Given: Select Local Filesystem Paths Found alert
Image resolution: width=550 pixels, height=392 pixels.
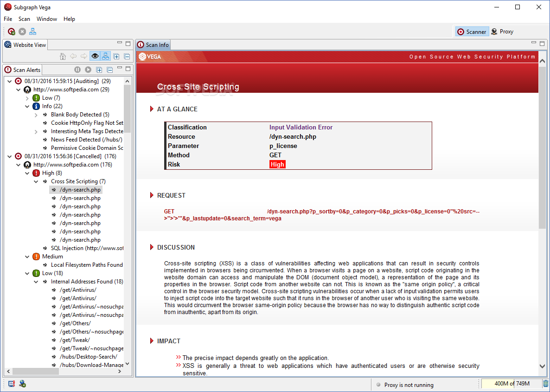Looking at the screenshot, I should [87, 265].
